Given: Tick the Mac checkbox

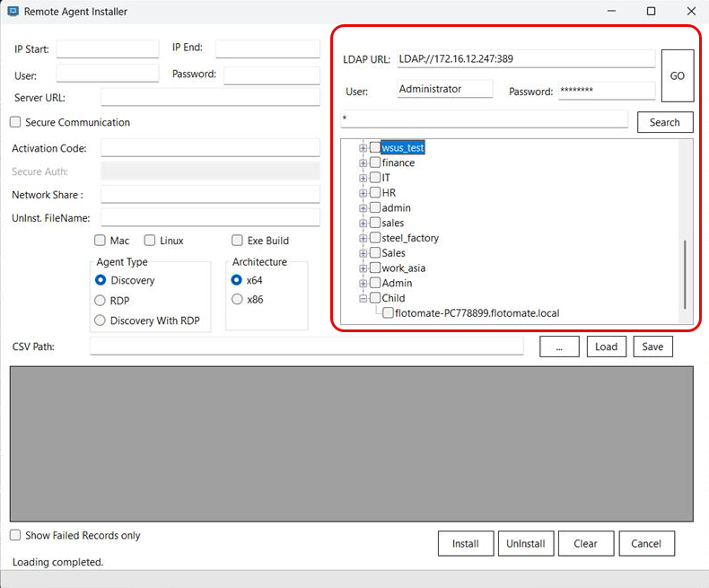Looking at the screenshot, I should [101, 241].
